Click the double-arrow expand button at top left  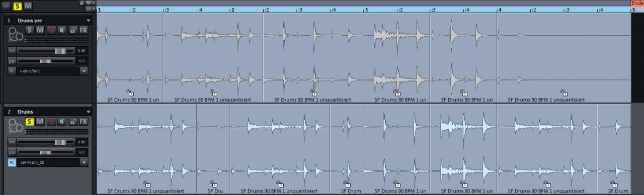pyautogui.click(x=6, y=6)
